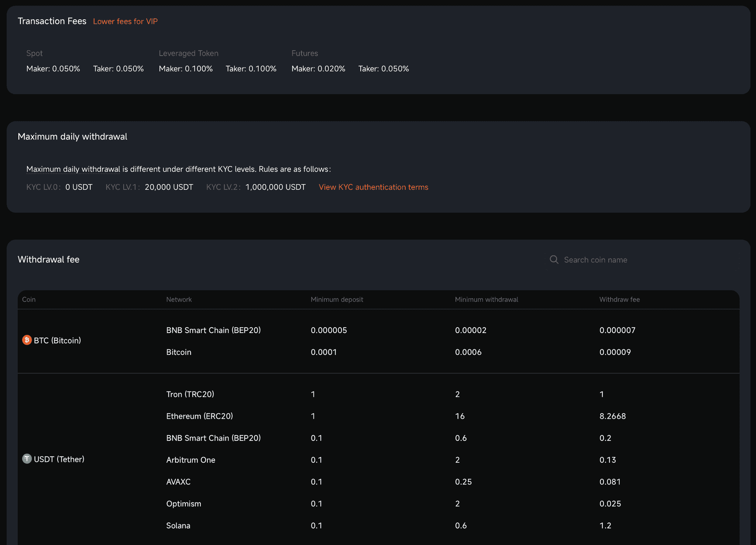Image resolution: width=756 pixels, height=545 pixels.
Task: Click KYC LV.1 20,000 USDT limit
Action: [150, 187]
